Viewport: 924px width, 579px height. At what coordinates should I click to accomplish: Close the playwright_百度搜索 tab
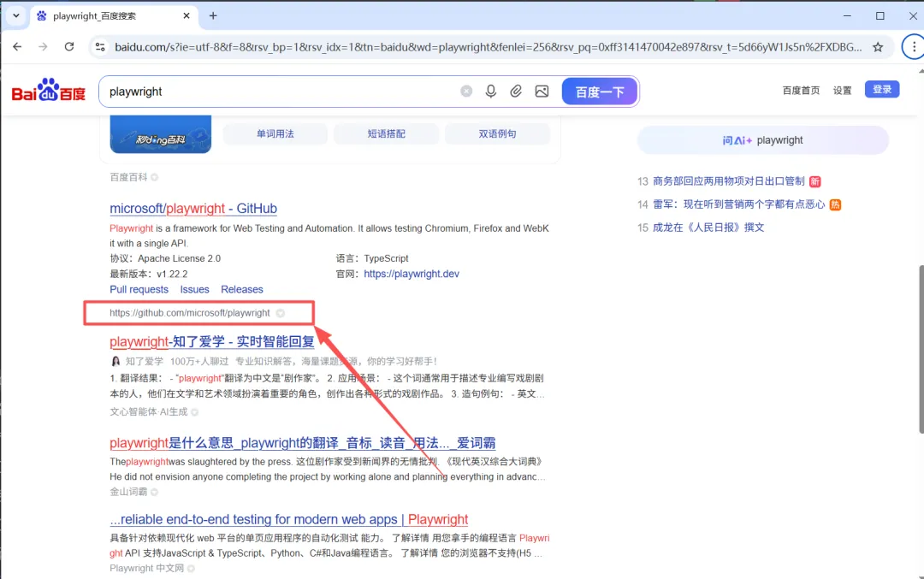coord(187,16)
